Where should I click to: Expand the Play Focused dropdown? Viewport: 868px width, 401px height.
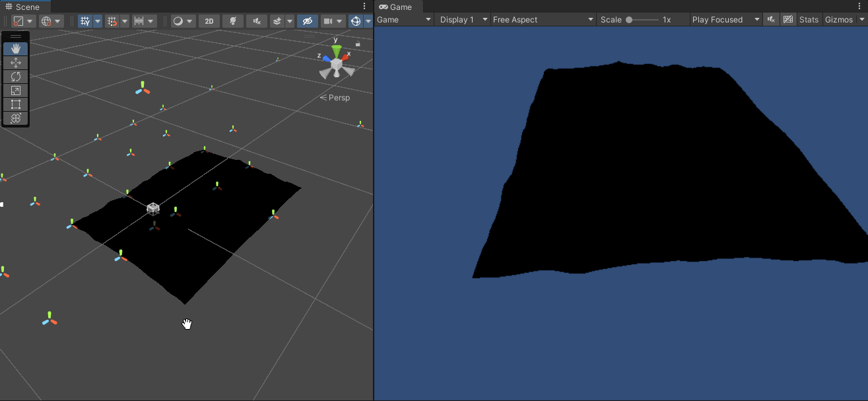(x=725, y=19)
